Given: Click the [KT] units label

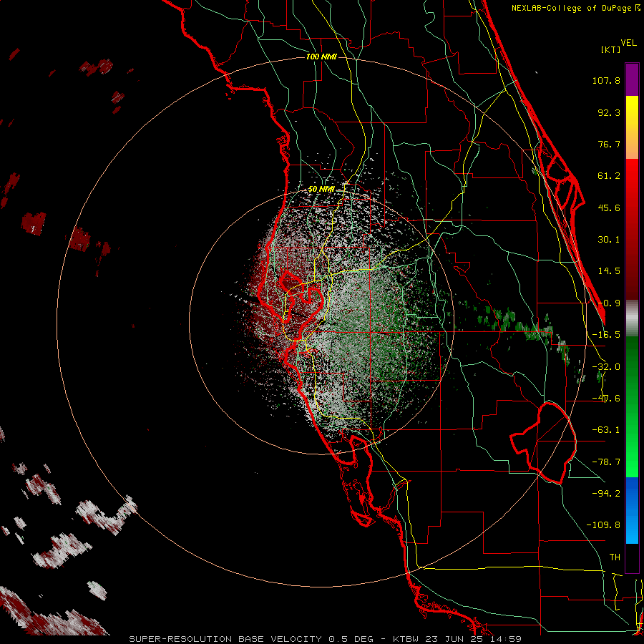Looking at the screenshot, I should (611, 49).
